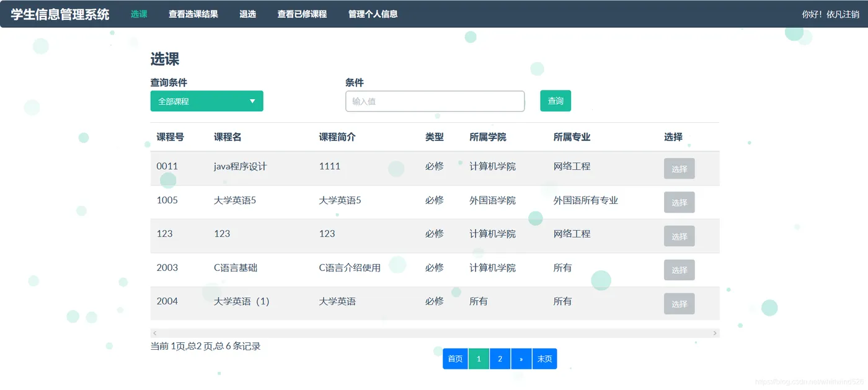This screenshot has height=390, width=868.
Task: Open the 选课 navigation tab
Action: (x=139, y=14)
